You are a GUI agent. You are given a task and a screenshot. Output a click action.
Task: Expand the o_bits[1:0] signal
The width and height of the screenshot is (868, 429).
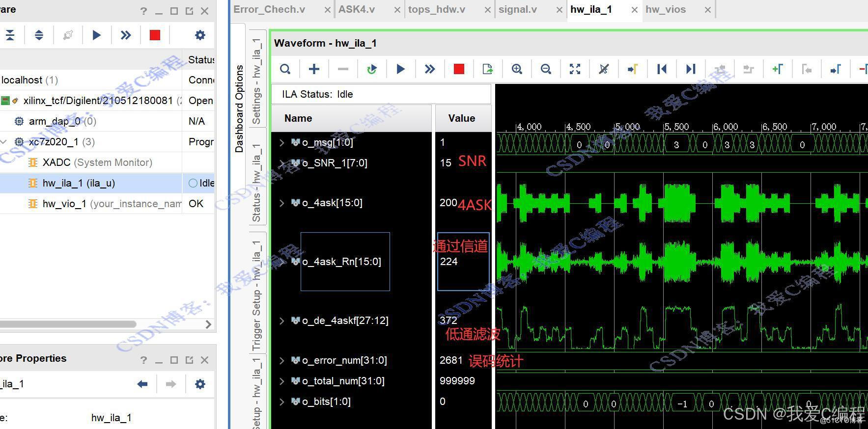pos(281,402)
